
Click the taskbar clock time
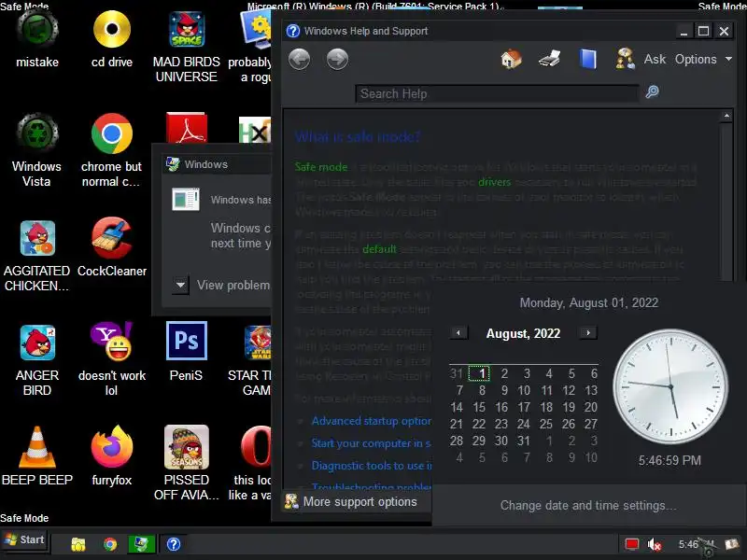696,544
